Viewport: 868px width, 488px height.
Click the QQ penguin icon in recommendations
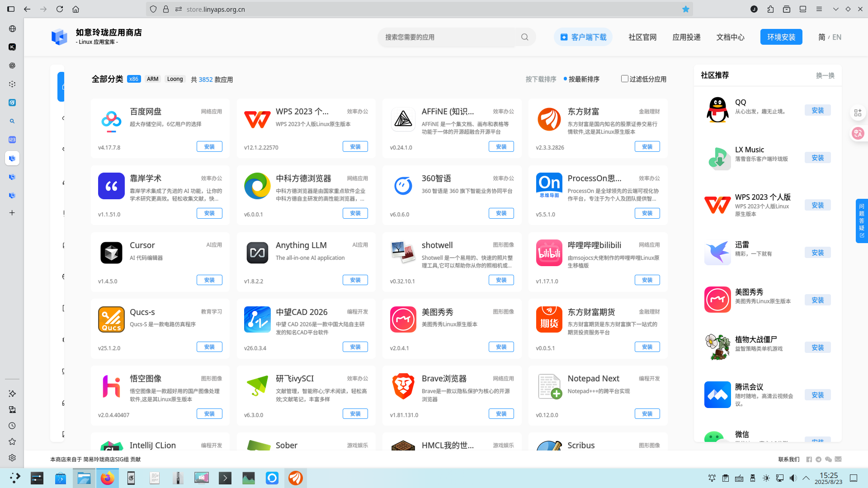[x=717, y=110]
